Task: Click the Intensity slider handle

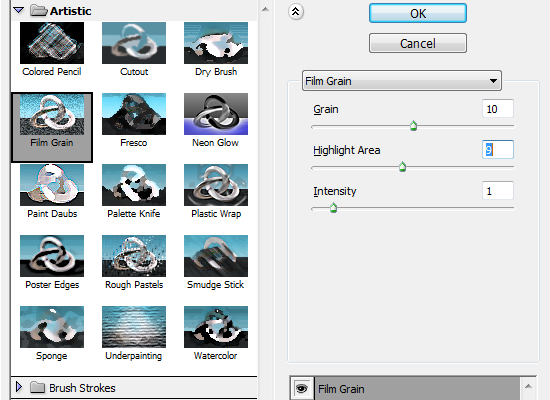Action: click(x=333, y=208)
